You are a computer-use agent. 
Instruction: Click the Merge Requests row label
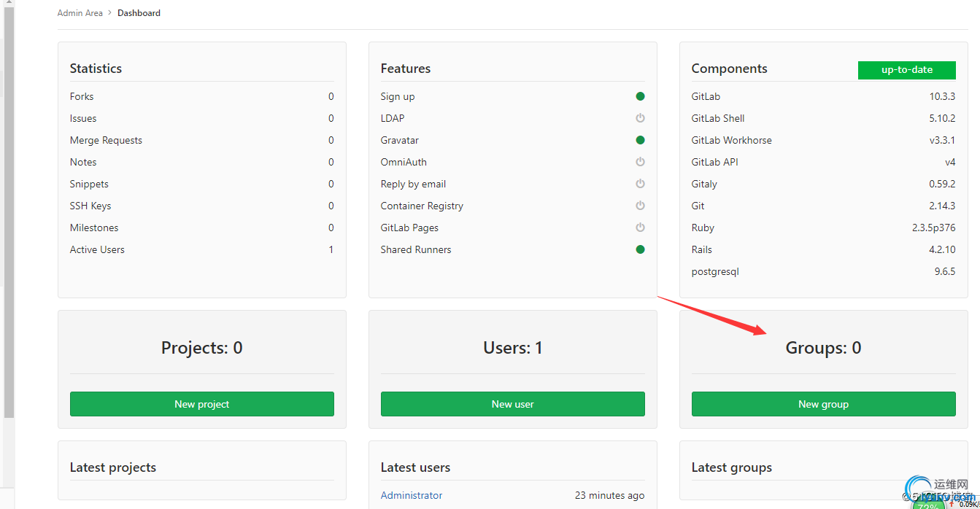point(106,140)
